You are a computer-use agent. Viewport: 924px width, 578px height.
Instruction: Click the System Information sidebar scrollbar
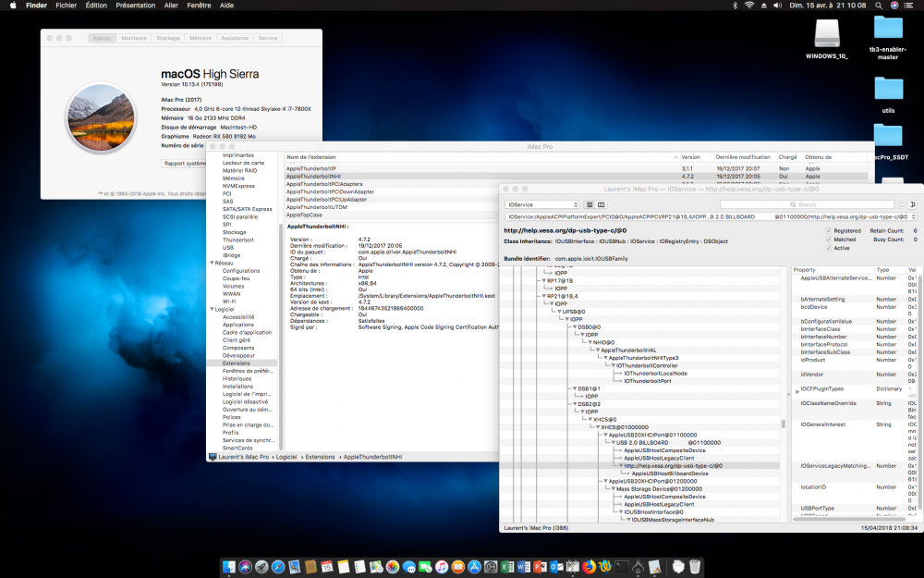(281, 337)
